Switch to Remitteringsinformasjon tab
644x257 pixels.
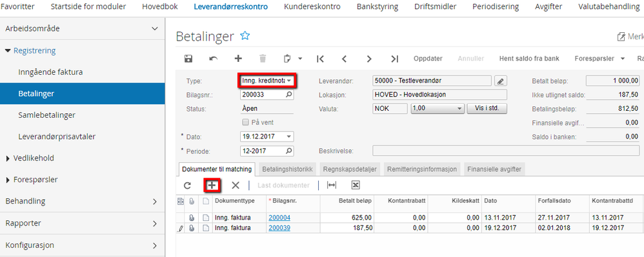[422, 169]
